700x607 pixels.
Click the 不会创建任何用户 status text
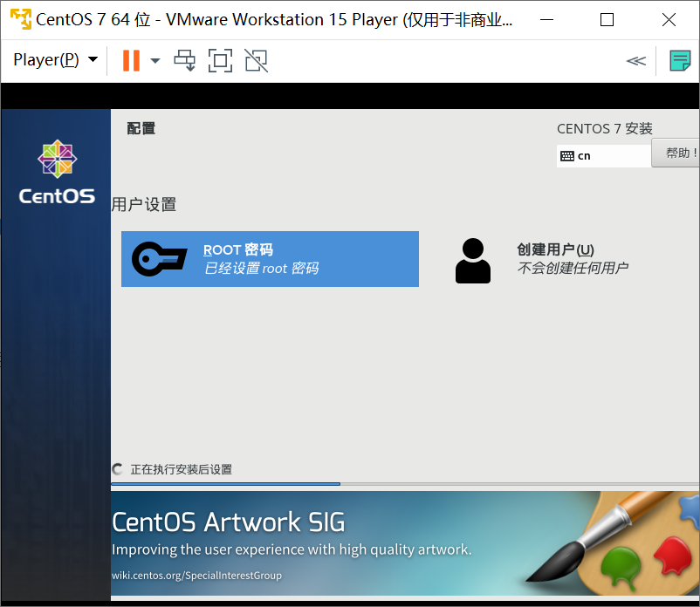(573, 268)
